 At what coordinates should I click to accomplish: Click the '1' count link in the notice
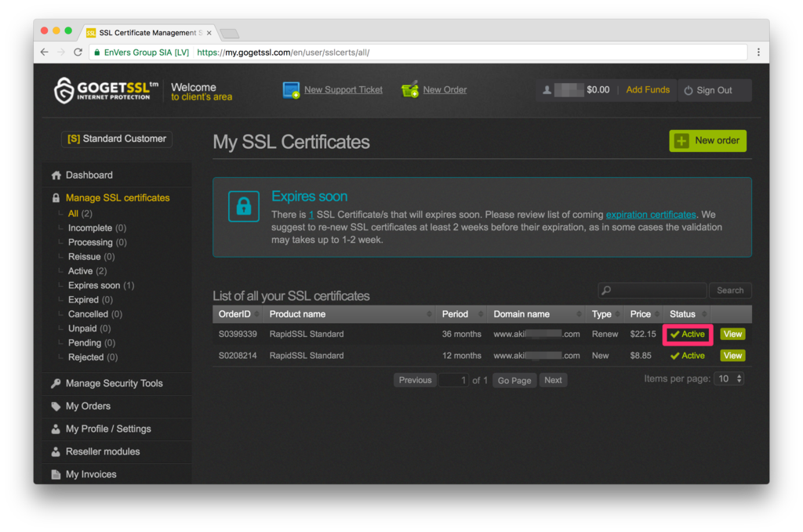click(311, 215)
